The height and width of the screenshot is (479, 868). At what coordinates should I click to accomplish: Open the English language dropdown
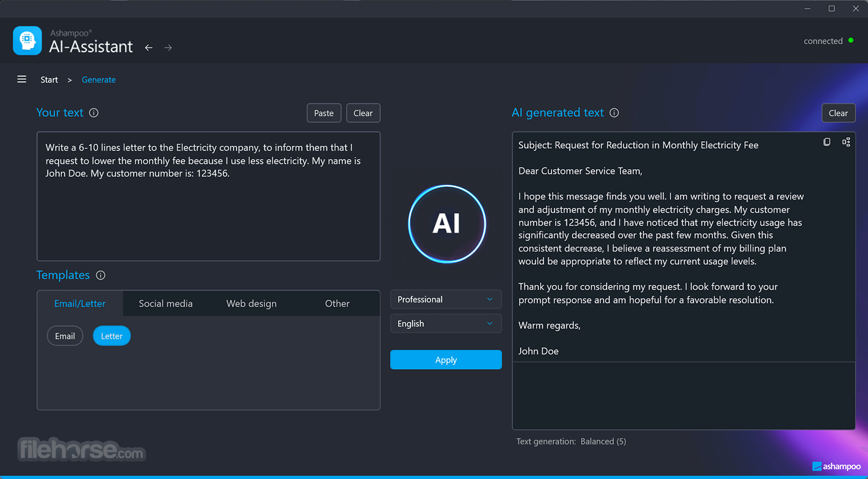point(446,324)
